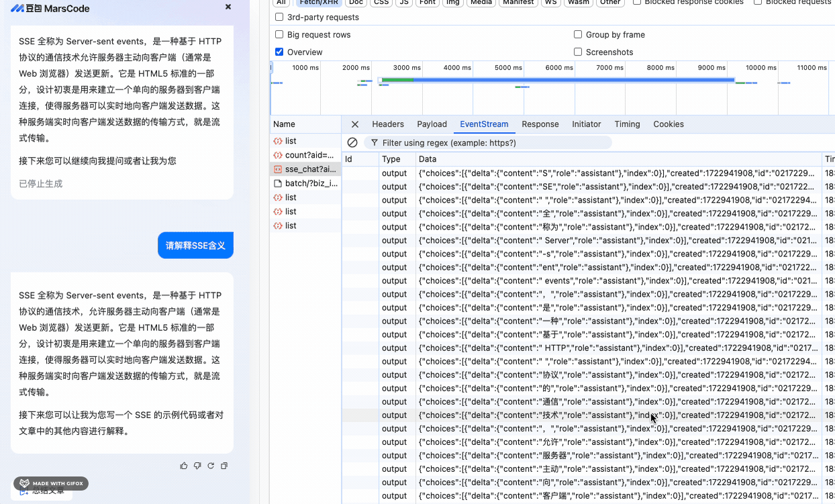The height and width of the screenshot is (504, 835).
Task: Focus the regex filter input field
Action: pos(487,143)
